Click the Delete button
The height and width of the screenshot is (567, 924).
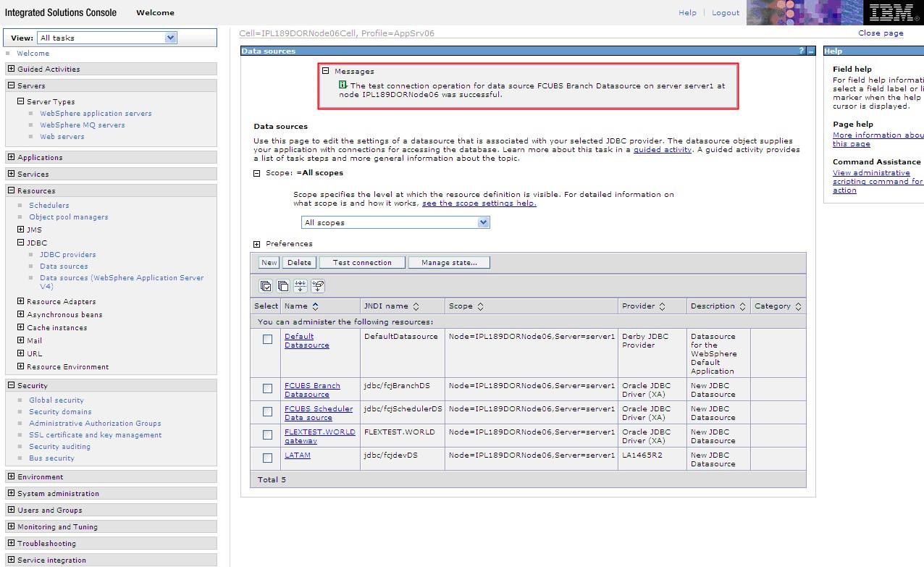pos(299,263)
